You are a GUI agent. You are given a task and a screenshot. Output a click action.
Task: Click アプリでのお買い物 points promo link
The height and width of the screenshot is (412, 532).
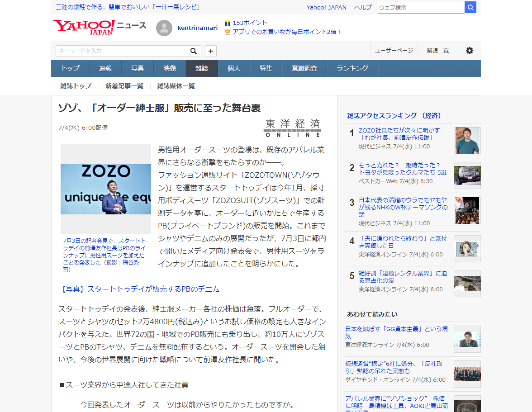point(287,32)
